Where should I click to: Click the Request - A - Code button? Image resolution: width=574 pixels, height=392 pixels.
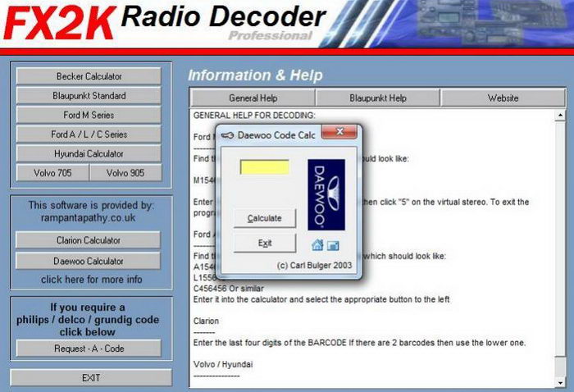point(89,349)
